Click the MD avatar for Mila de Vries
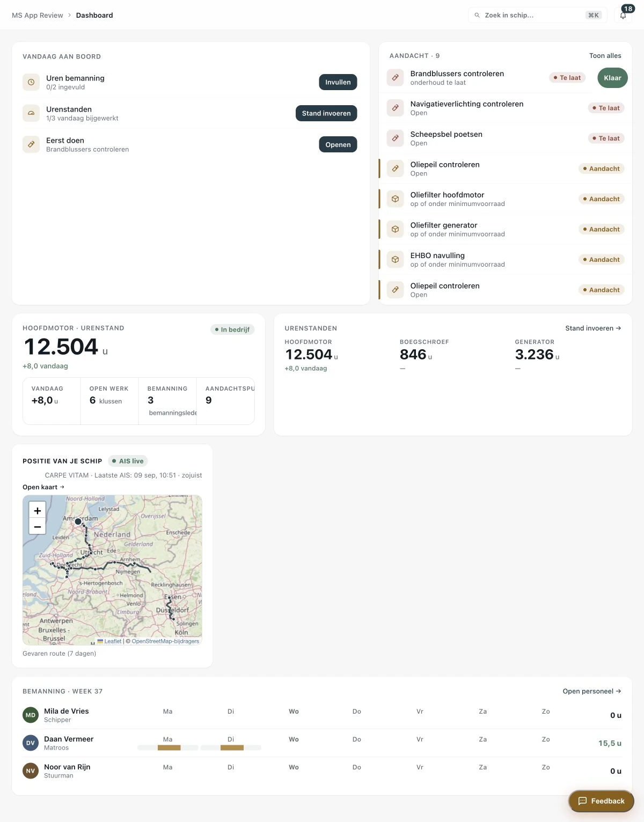Image resolution: width=644 pixels, height=822 pixels. pos(31,715)
